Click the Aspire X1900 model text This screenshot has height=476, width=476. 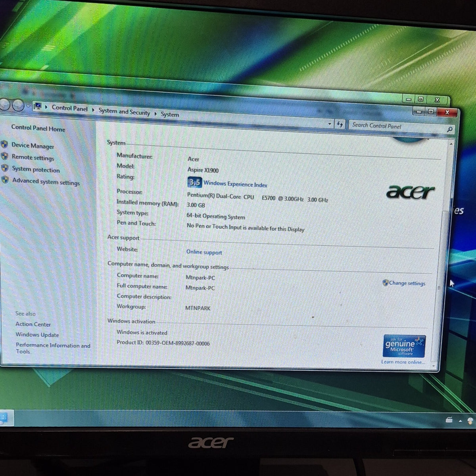coord(203,170)
